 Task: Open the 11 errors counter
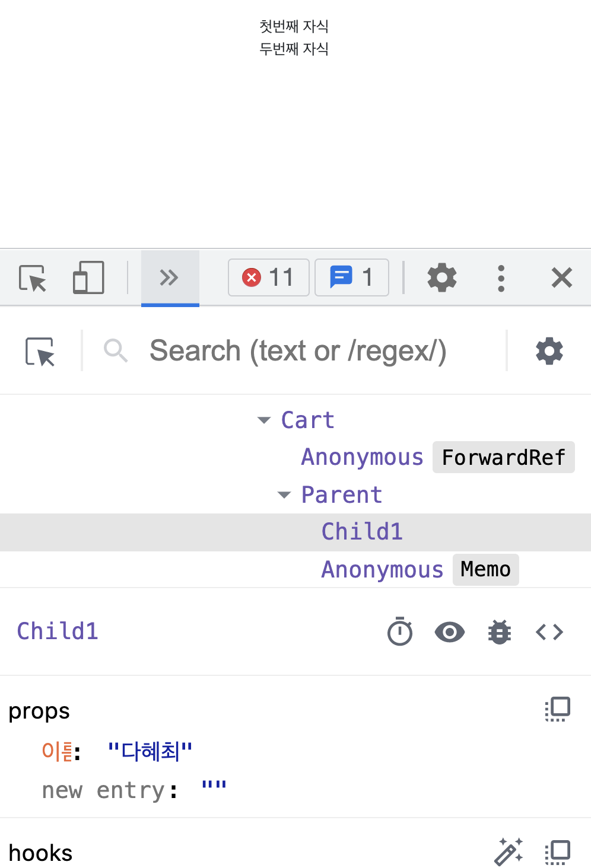point(269,277)
